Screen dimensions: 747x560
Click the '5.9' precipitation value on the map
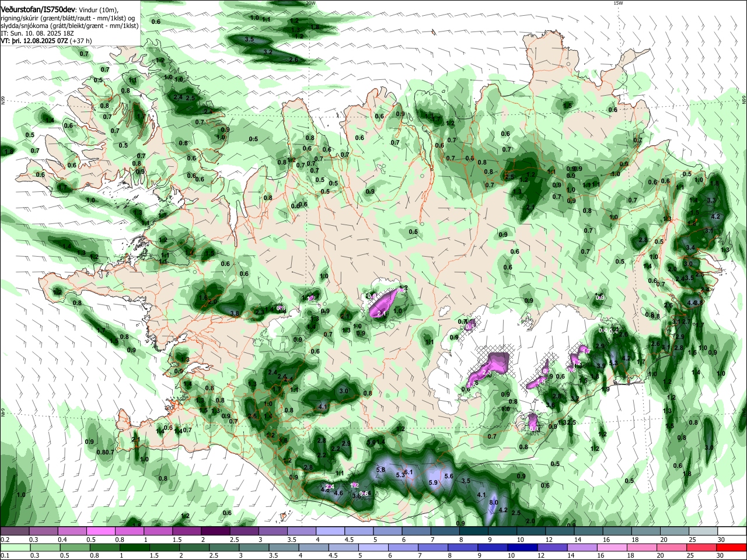(433, 482)
